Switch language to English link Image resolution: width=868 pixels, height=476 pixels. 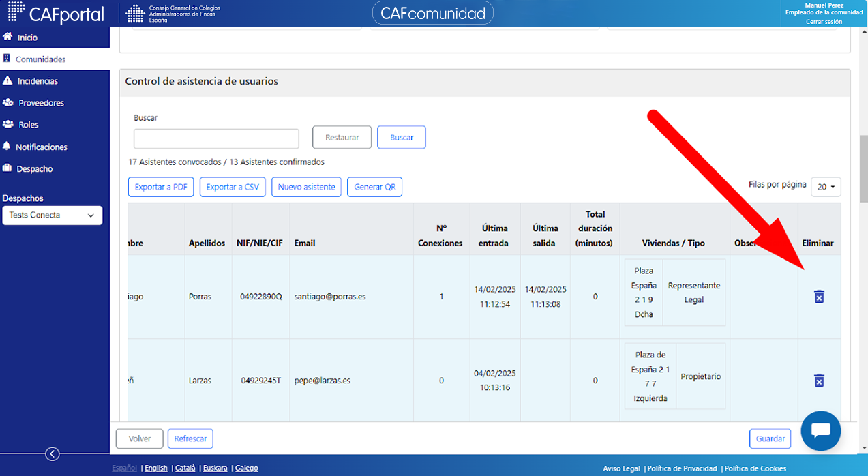tap(156, 468)
